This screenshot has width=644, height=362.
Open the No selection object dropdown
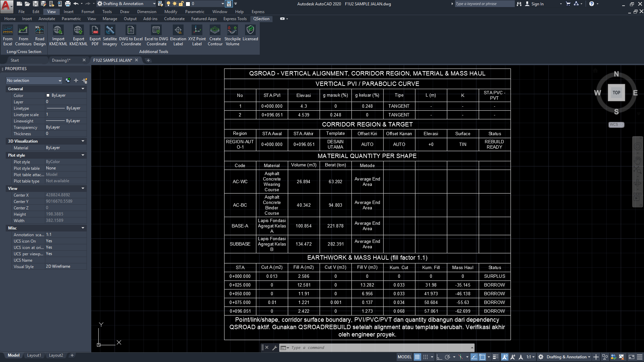pyautogui.click(x=34, y=81)
